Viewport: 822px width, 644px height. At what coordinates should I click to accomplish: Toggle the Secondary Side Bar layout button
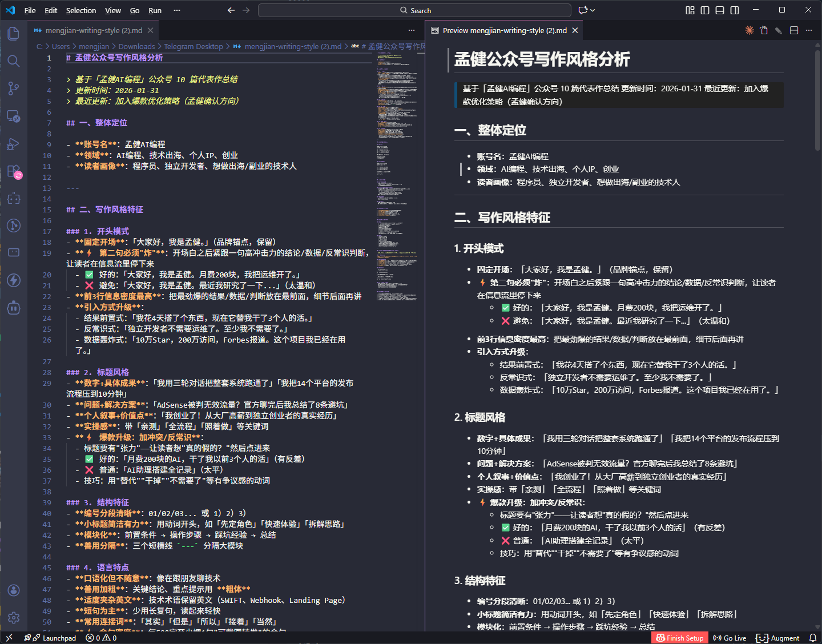click(x=735, y=10)
